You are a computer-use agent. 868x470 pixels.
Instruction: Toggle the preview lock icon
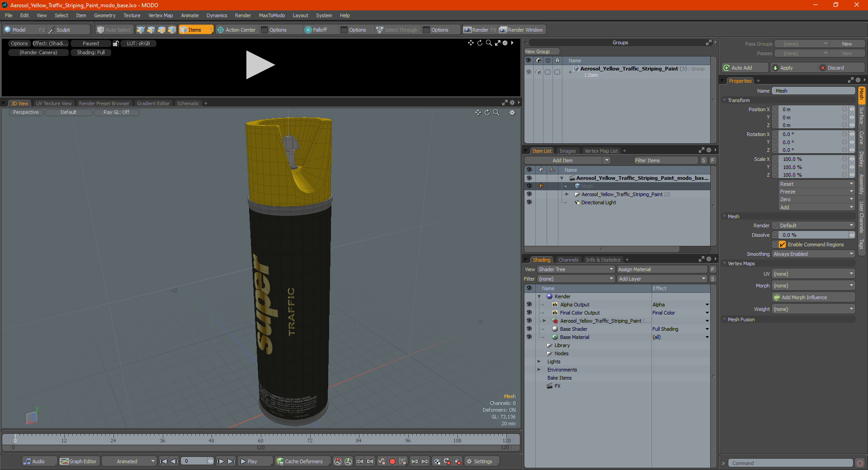[x=116, y=43]
